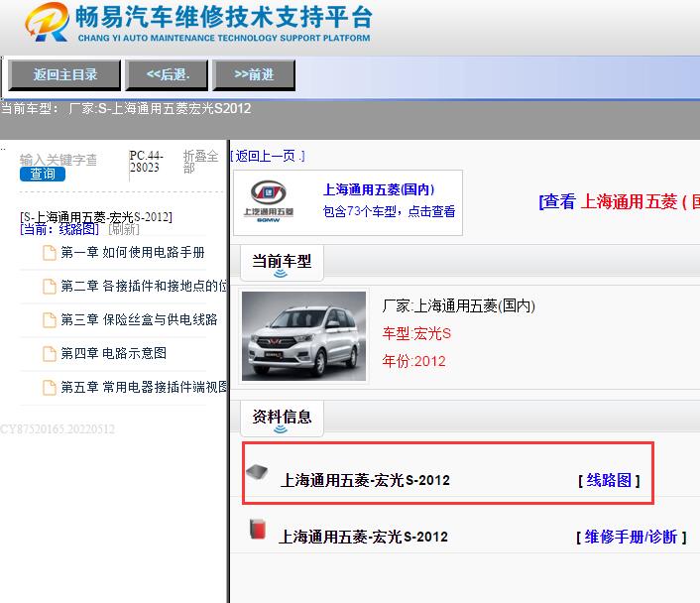This screenshot has width=700, height=603.
Task: Click the blue 查询 search button
Action: (43, 174)
